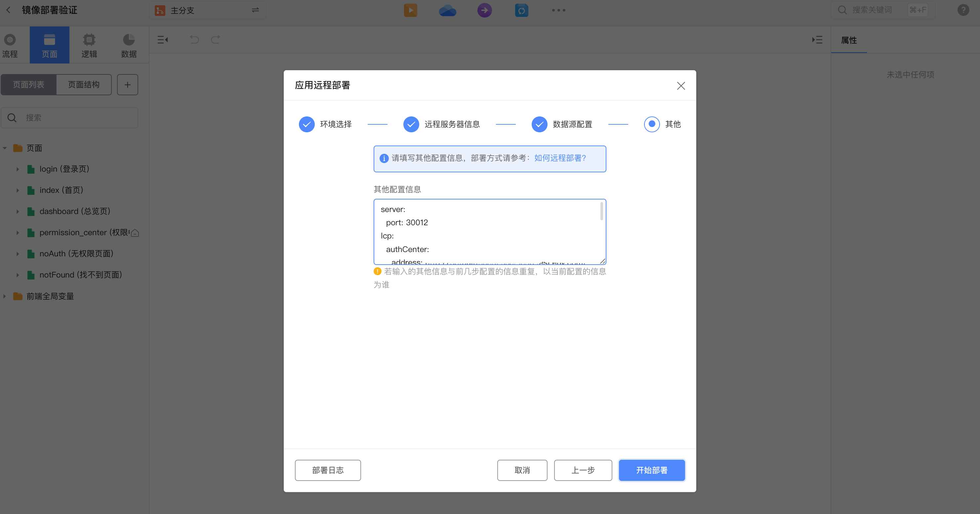The height and width of the screenshot is (514, 980).
Task: Jump to the 数据源配置 step
Action: click(562, 124)
